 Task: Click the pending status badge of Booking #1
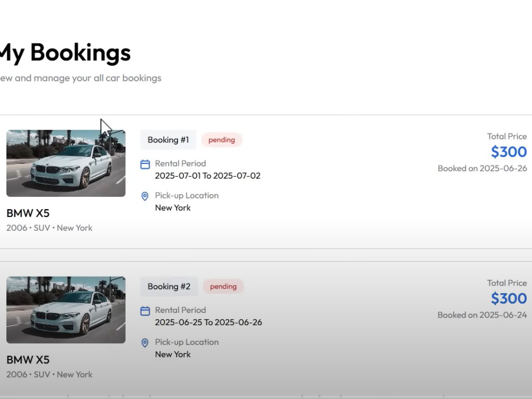221,140
